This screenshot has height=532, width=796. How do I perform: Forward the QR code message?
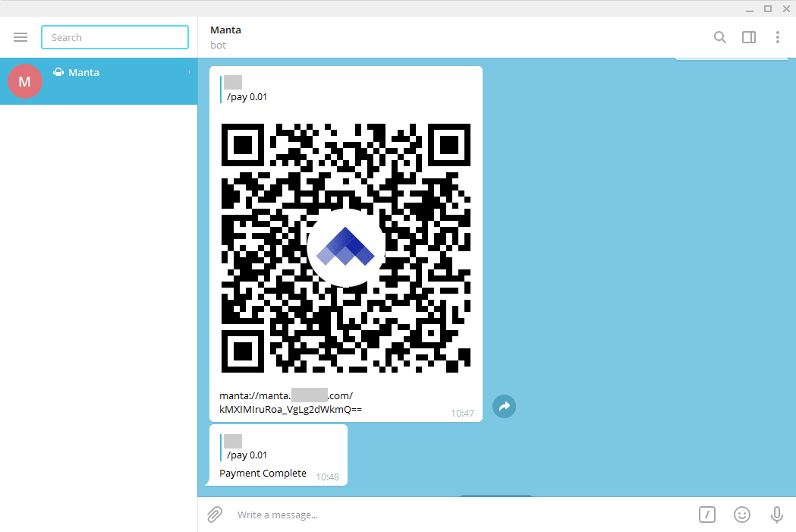tap(504, 407)
